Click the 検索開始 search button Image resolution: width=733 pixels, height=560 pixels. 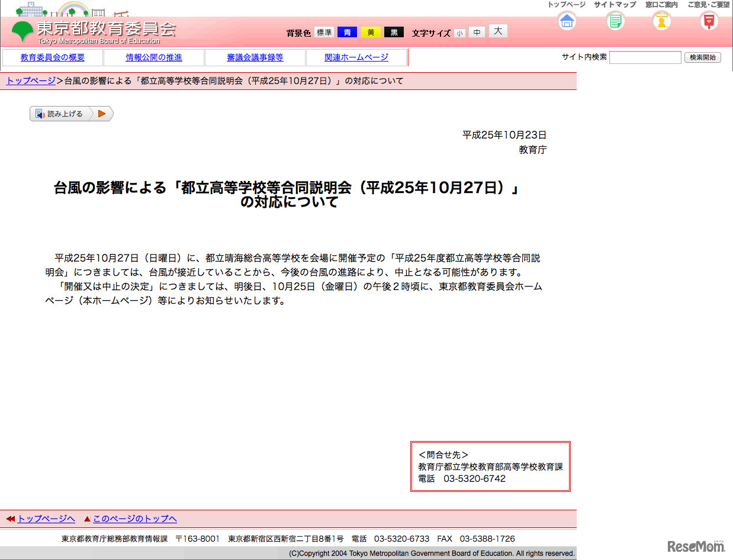coord(702,57)
